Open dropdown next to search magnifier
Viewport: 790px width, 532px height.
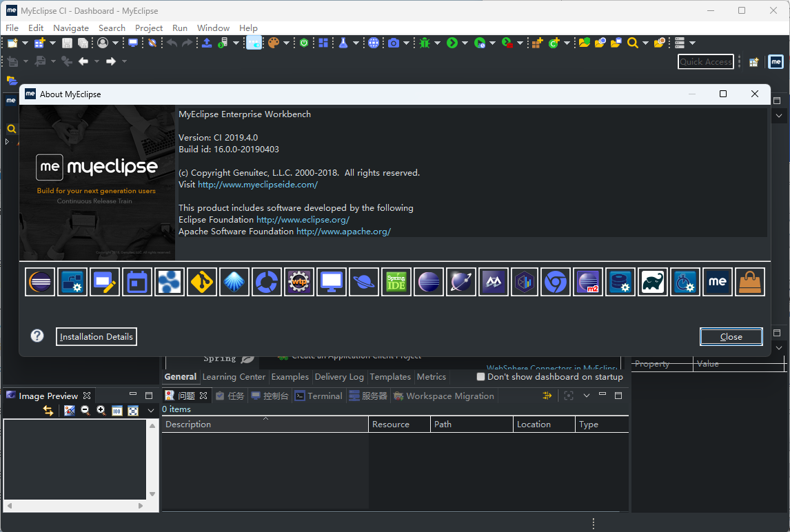coord(645,43)
